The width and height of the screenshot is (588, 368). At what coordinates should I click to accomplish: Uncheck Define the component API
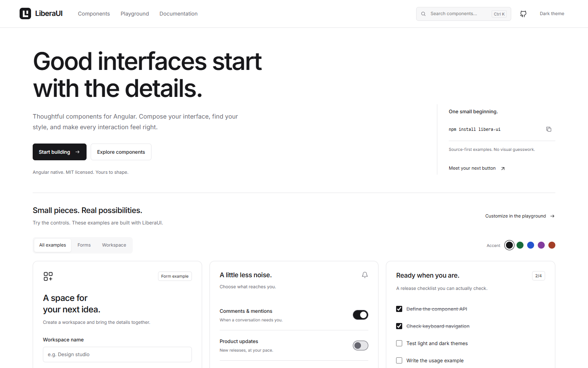coord(399,309)
